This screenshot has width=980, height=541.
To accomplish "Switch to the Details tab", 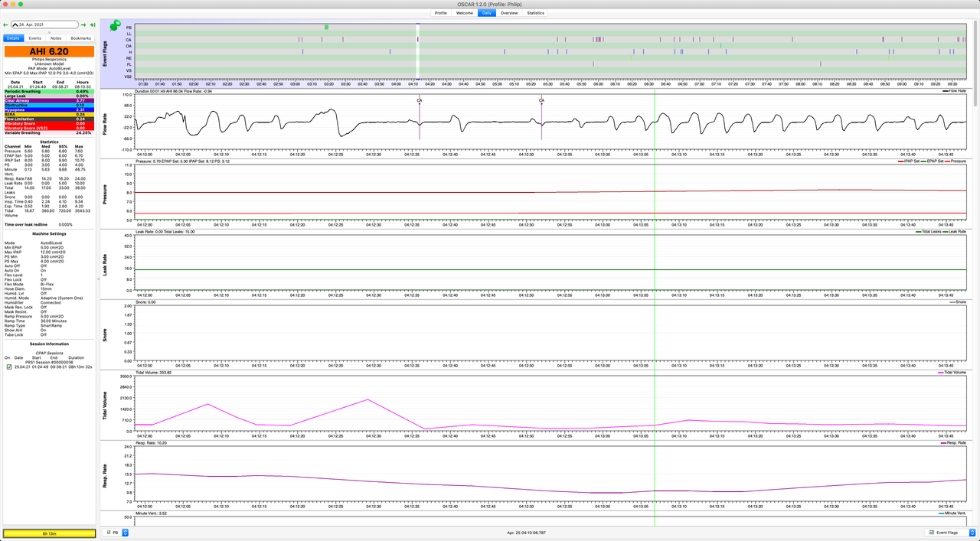I will pyautogui.click(x=13, y=37).
